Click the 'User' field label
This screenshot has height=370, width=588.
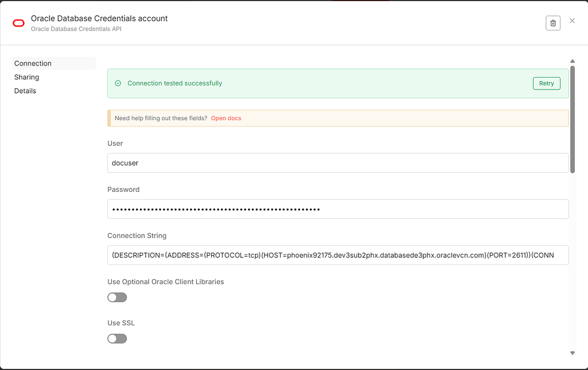point(115,144)
